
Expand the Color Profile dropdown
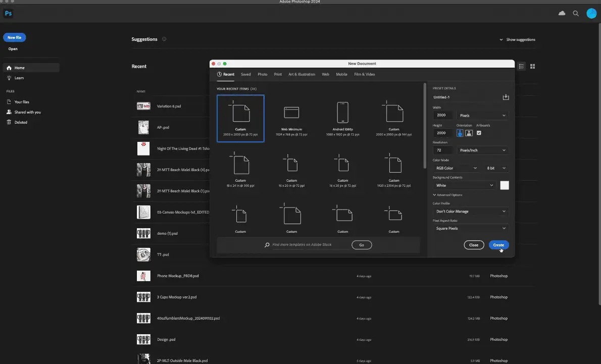pos(470,212)
